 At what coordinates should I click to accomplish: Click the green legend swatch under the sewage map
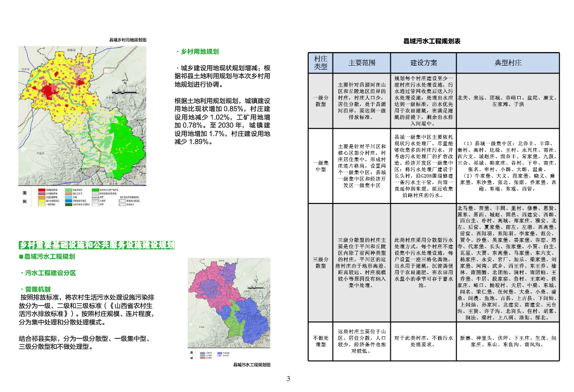(x=203, y=355)
